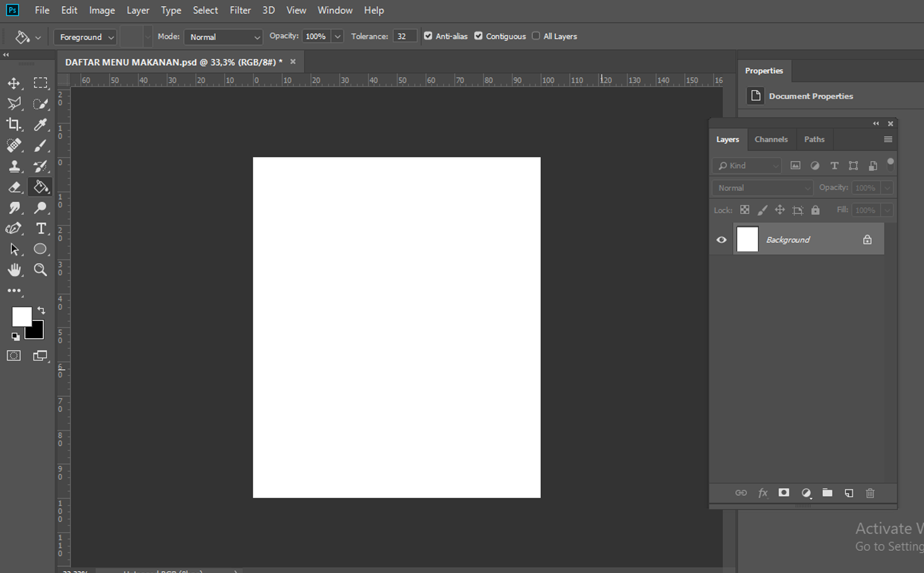Create a new layer from Layers panel
This screenshot has width=924, height=573.
coord(849,493)
